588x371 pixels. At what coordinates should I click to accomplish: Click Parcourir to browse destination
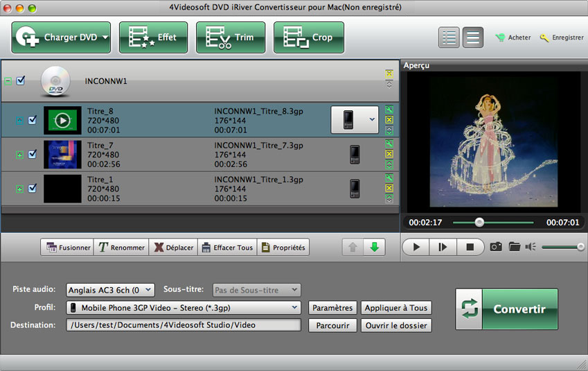[x=332, y=325]
